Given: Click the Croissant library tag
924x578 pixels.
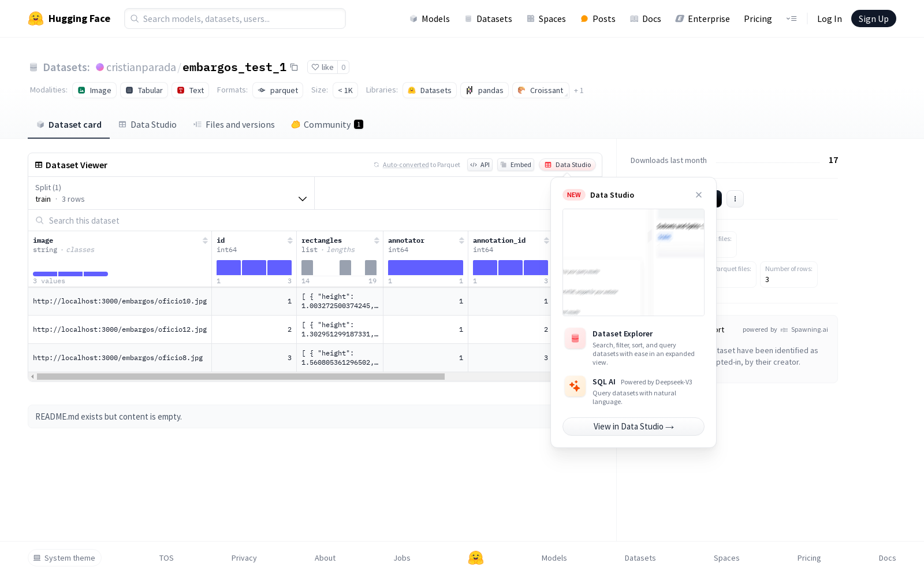Looking at the screenshot, I should [541, 90].
